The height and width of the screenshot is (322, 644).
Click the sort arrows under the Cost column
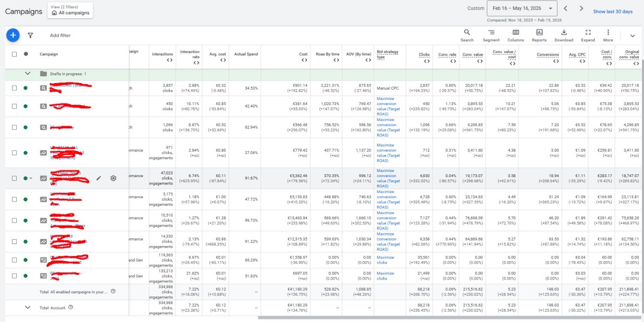[x=304, y=60]
